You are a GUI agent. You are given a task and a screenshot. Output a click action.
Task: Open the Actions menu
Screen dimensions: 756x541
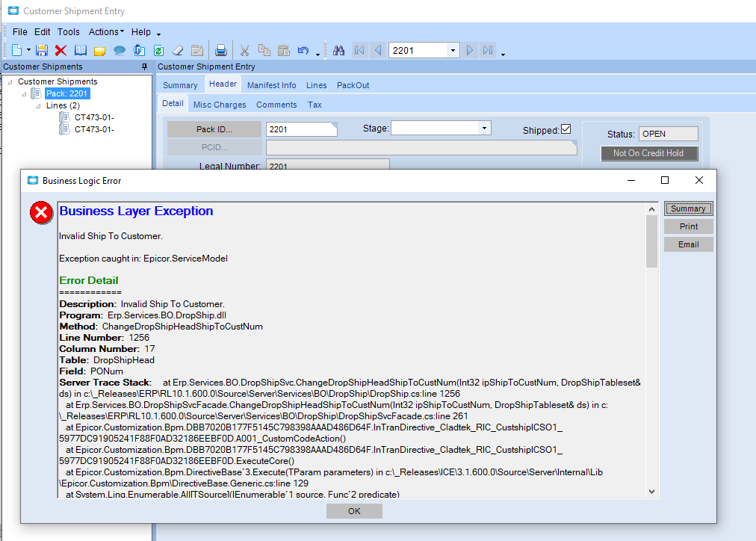coord(106,32)
